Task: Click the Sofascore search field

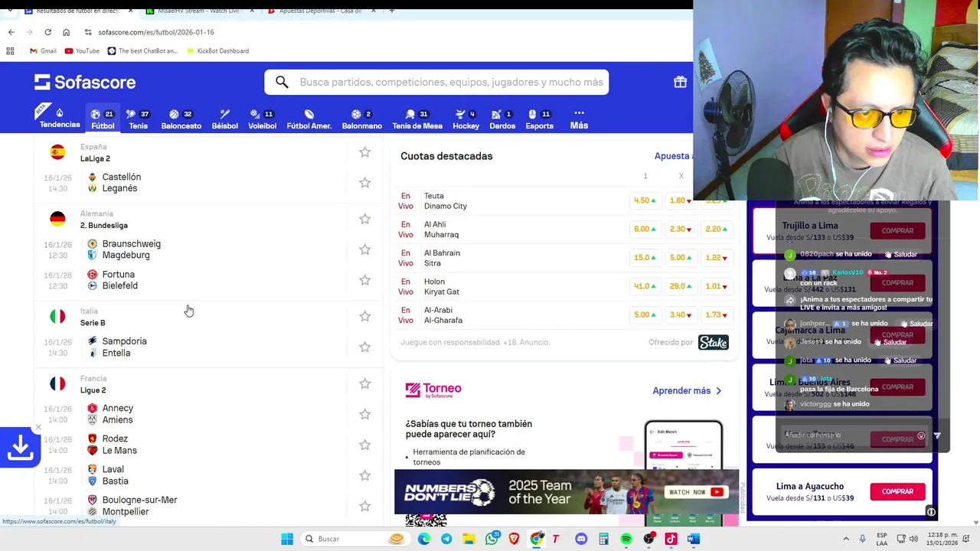Action: 436,82
